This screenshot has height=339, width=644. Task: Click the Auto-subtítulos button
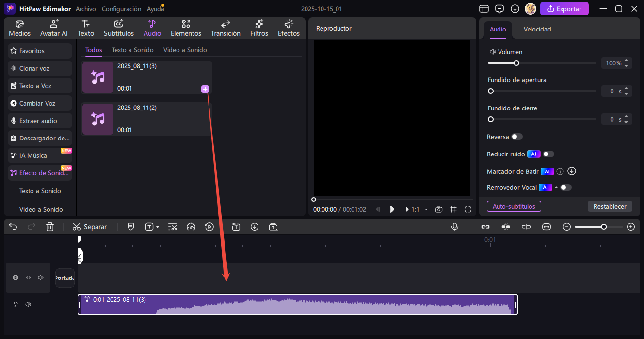(514, 206)
